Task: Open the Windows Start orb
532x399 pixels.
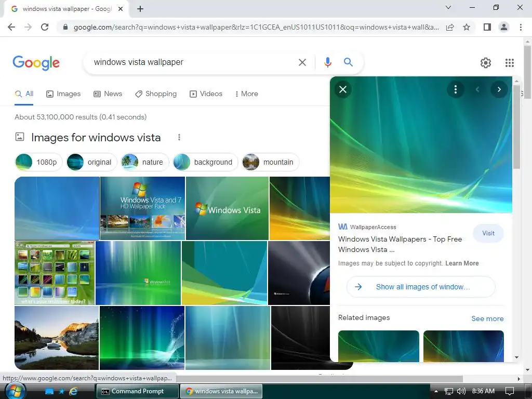Action: point(15,391)
